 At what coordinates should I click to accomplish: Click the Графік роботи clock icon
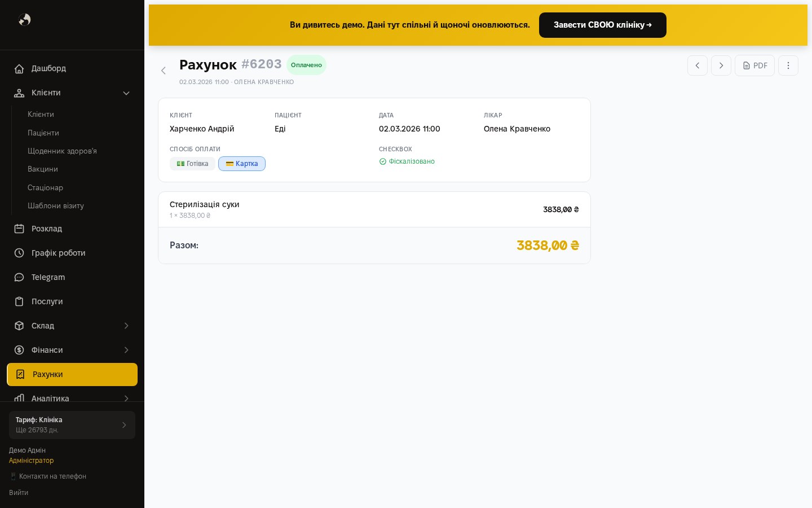coord(19,253)
